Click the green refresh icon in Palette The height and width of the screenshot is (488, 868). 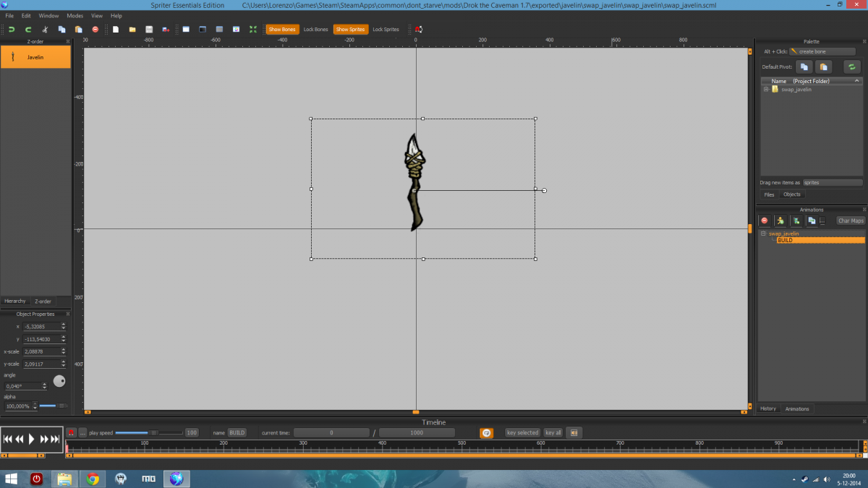[x=851, y=67]
